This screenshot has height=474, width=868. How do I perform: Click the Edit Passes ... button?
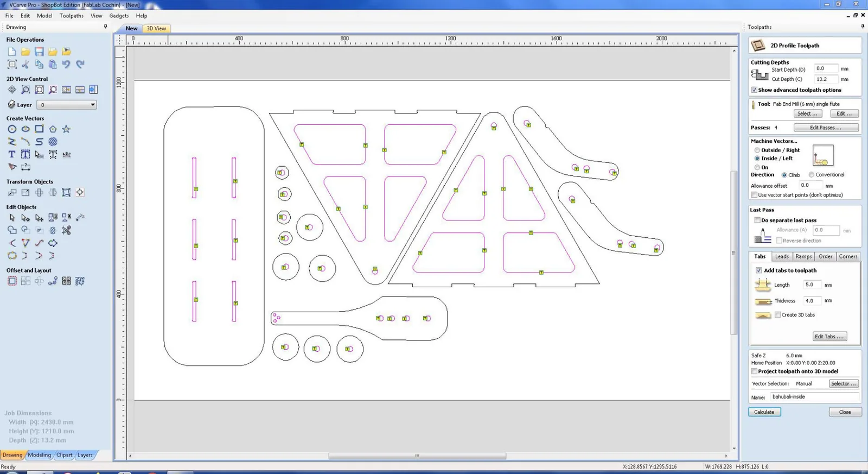pos(826,128)
